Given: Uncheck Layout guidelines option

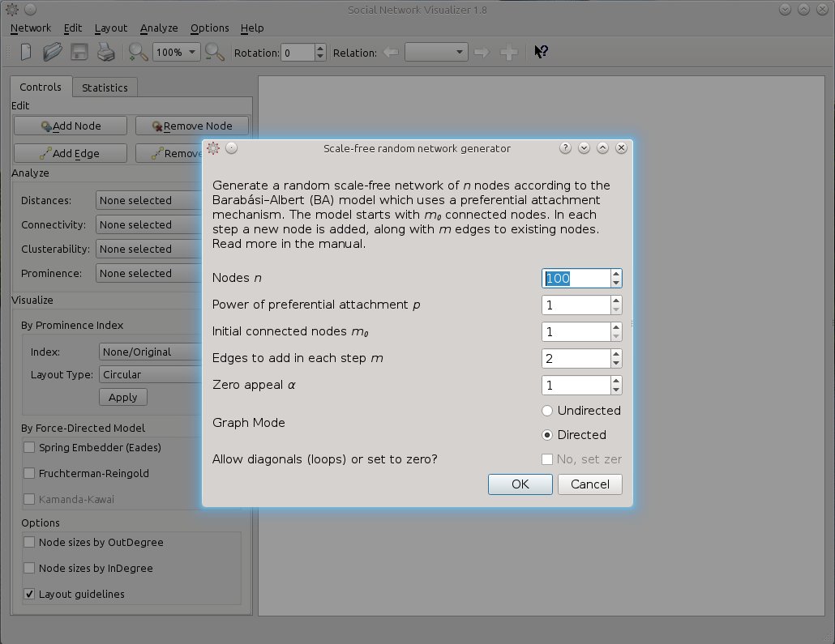Looking at the screenshot, I should coord(29,594).
